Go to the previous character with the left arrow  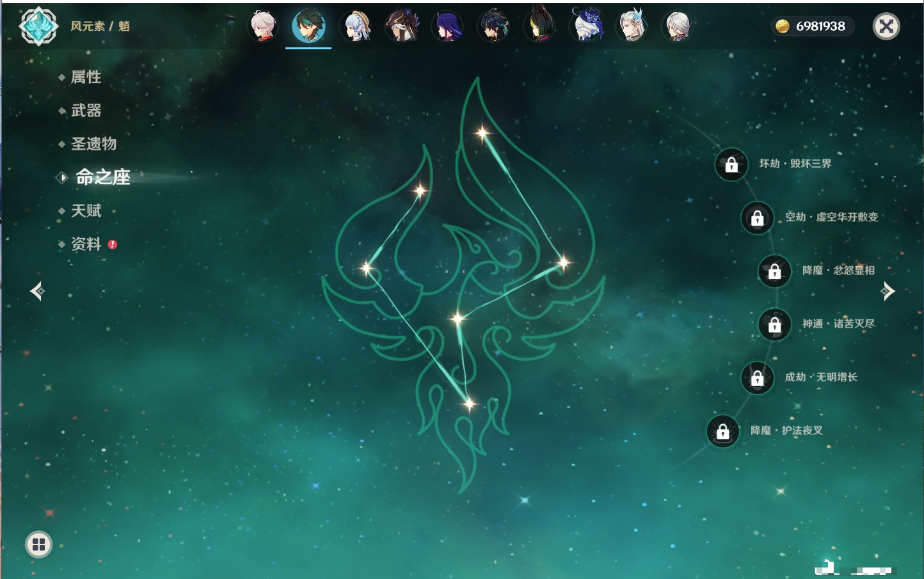click(38, 291)
